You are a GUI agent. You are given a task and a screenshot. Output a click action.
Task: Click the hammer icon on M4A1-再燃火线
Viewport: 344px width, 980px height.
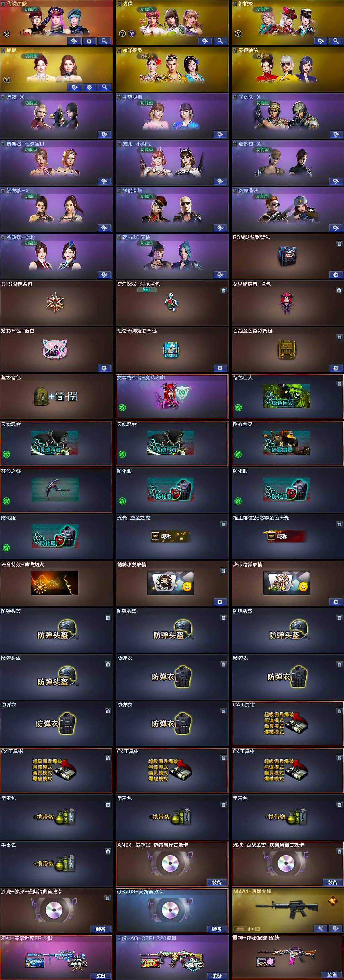320,928
